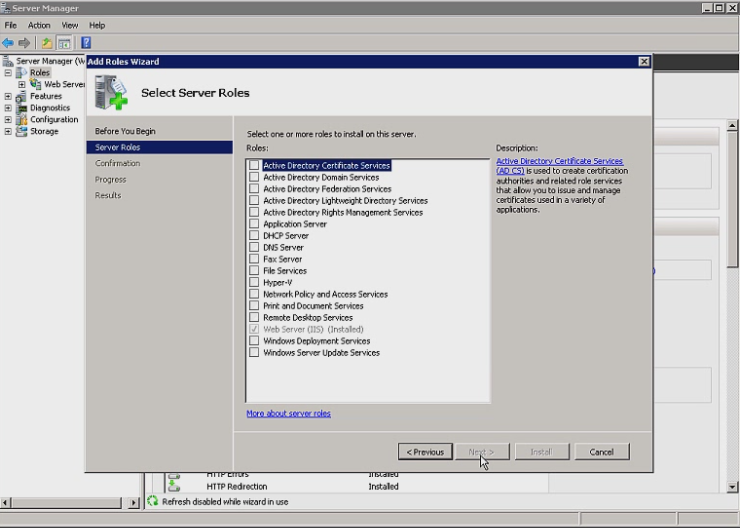Open the View menu
Viewport: 740px width, 528px height.
click(69, 25)
